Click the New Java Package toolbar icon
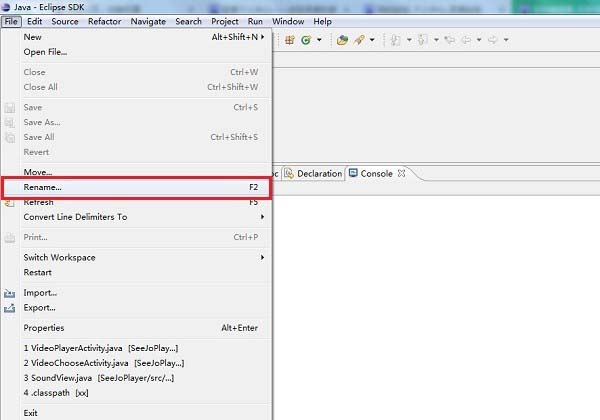 click(x=290, y=40)
